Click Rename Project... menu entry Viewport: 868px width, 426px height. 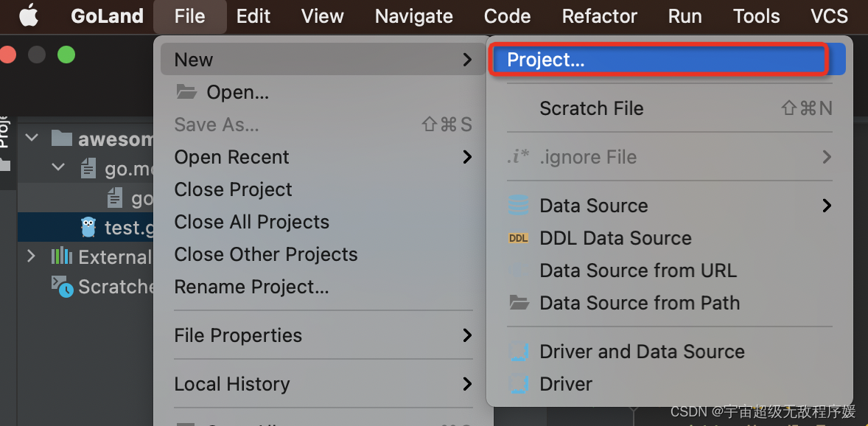251,287
